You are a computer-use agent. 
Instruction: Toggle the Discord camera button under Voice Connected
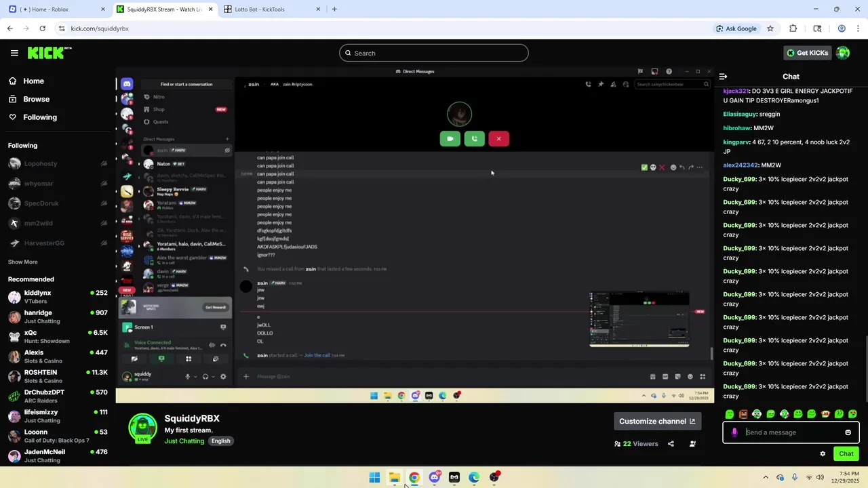134,359
